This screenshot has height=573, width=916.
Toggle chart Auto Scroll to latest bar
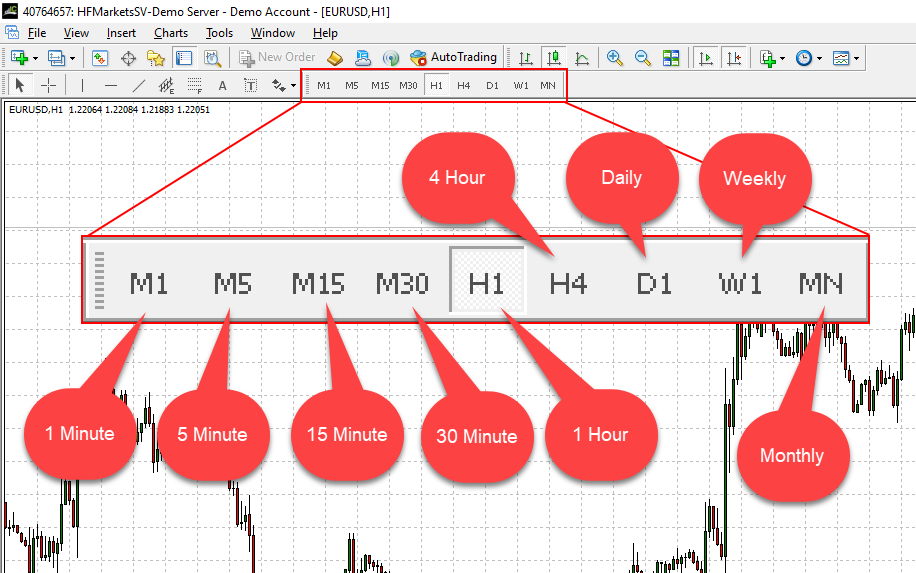pos(706,58)
